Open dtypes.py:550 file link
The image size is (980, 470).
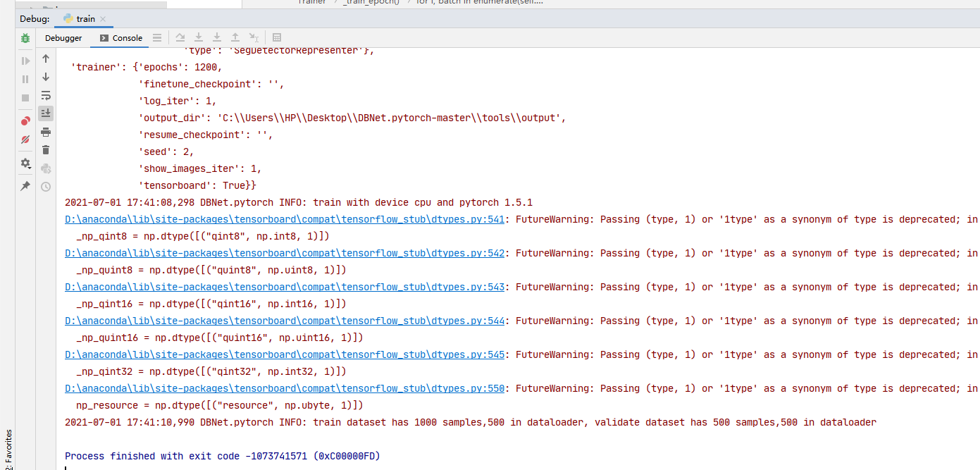(x=285, y=388)
